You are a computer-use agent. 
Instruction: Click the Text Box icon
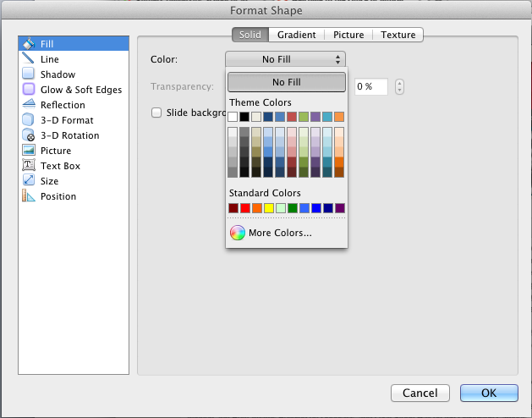coord(29,165)
